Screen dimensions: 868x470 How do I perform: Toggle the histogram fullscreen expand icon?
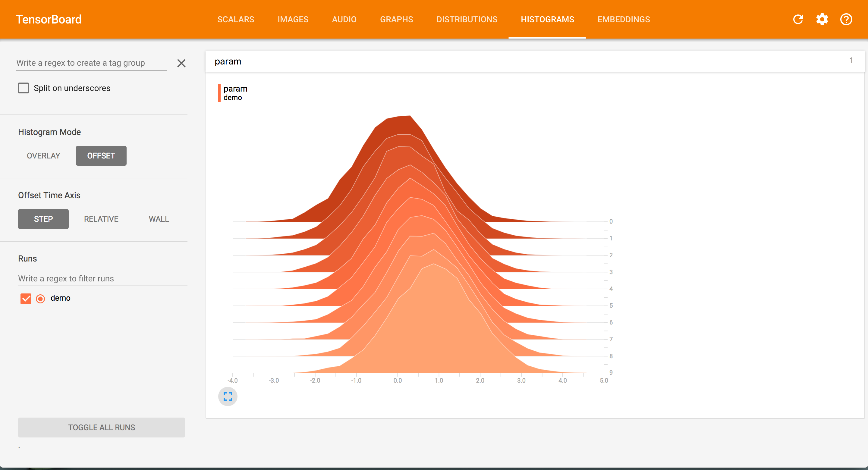[228, 396]
